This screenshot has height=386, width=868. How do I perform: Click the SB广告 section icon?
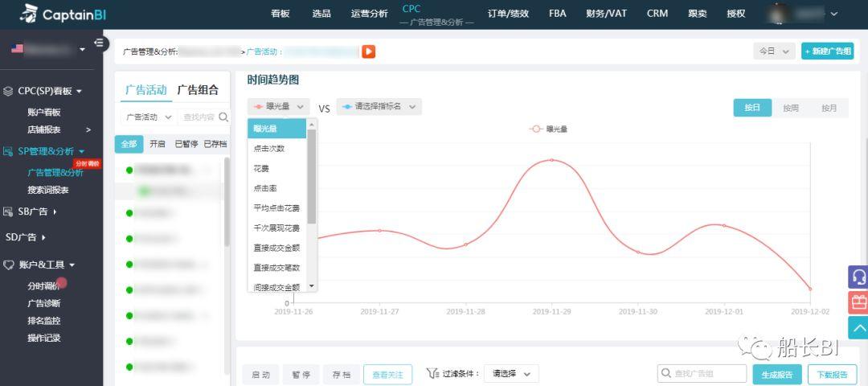pyautogui.click(x=8, y=211)
